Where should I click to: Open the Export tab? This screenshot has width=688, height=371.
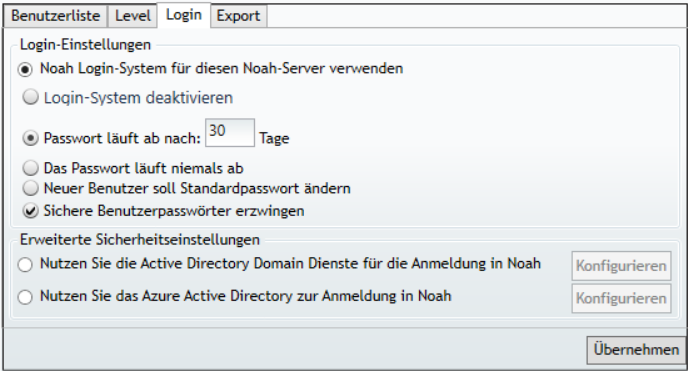(x=238, y=16)
